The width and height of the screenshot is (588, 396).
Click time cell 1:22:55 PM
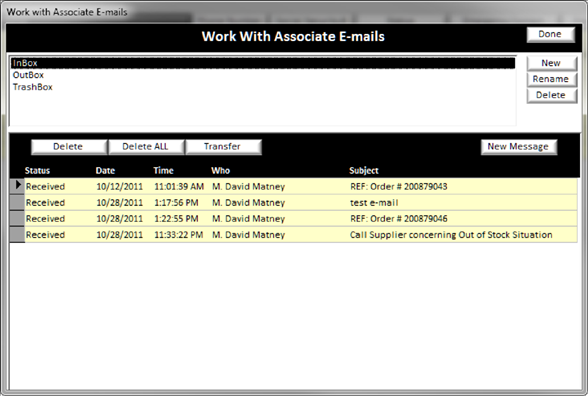coord(176,219)
